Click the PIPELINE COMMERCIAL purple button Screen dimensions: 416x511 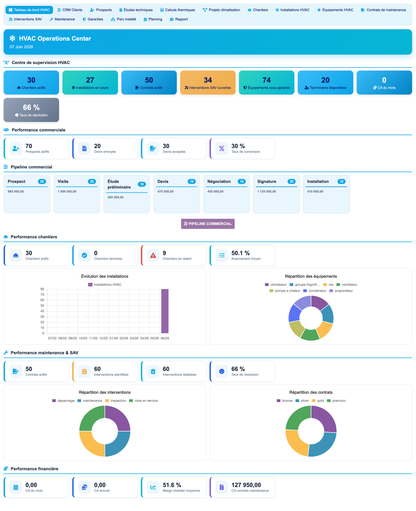pyautogui.click(x=208, y=224)
